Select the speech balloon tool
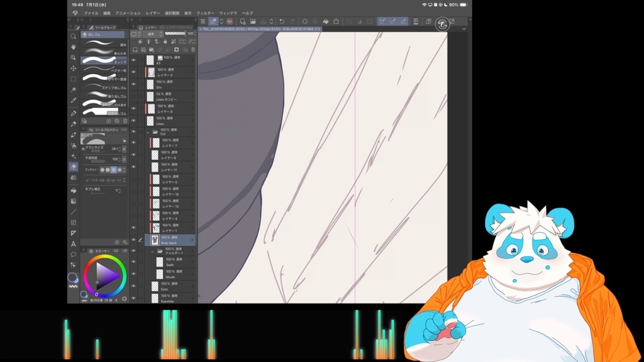 [x=74, y=255]
